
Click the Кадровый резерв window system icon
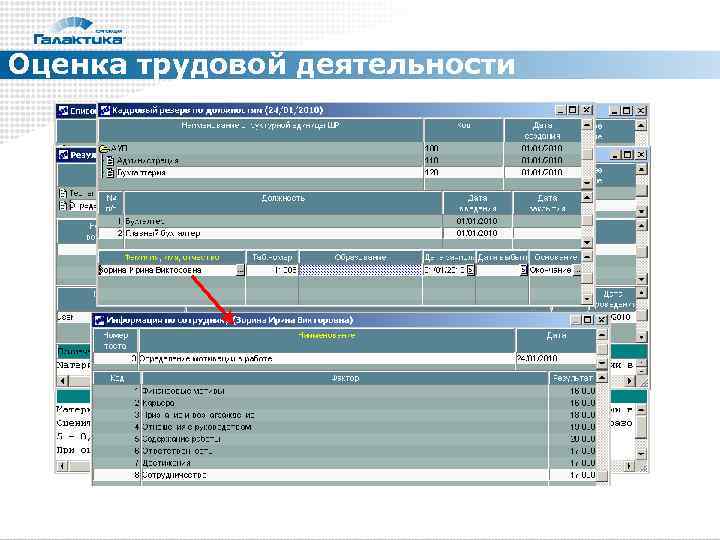105,110
